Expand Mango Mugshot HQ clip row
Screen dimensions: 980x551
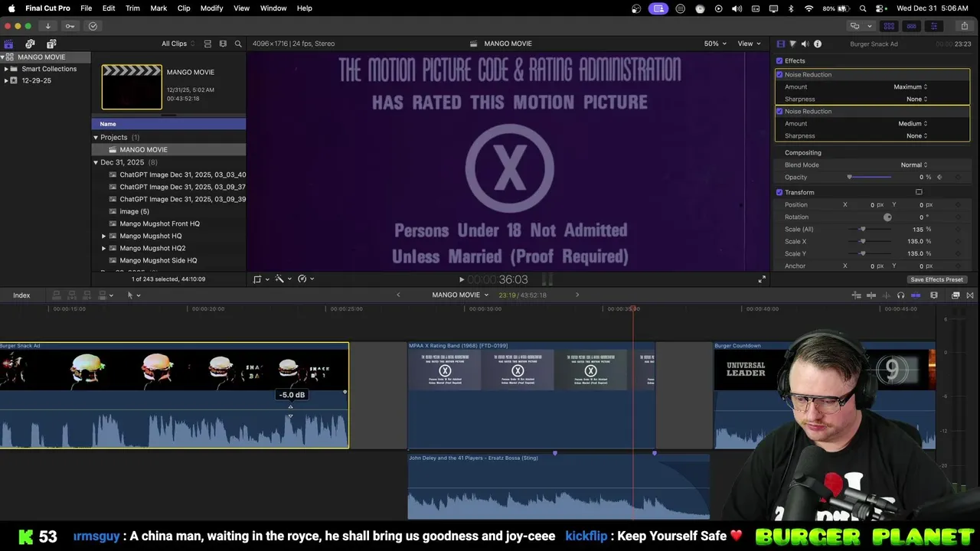pyautogui.click(x=103, y=236)
